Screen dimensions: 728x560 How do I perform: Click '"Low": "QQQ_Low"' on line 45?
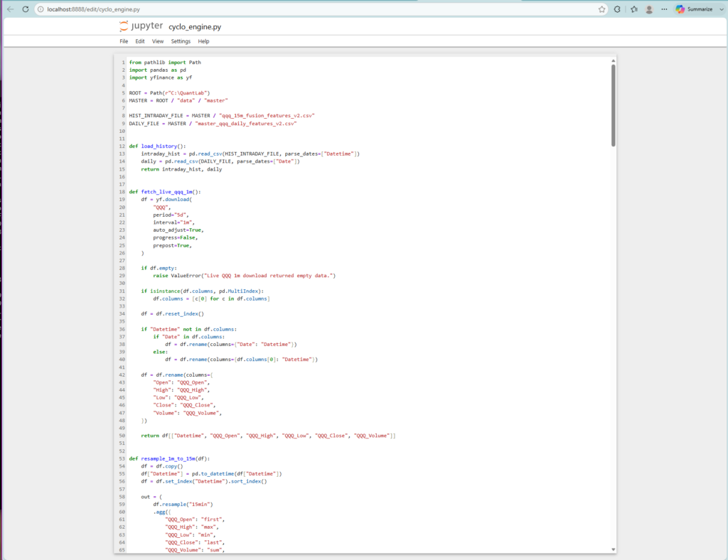tap(178, 397)
